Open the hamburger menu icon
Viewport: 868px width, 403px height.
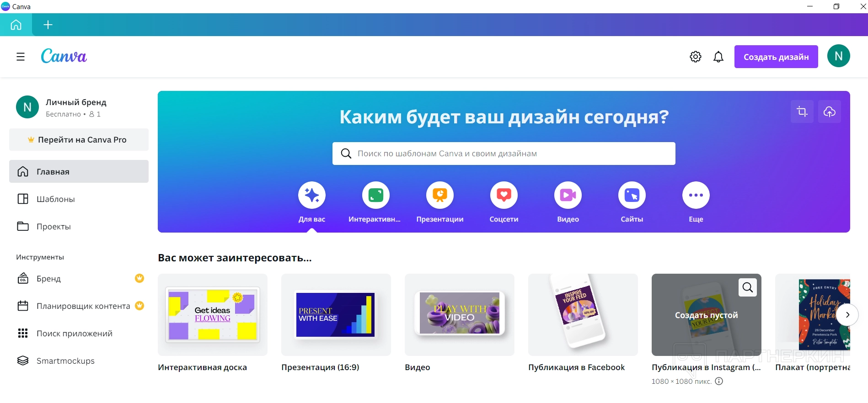tap(21, 57)
